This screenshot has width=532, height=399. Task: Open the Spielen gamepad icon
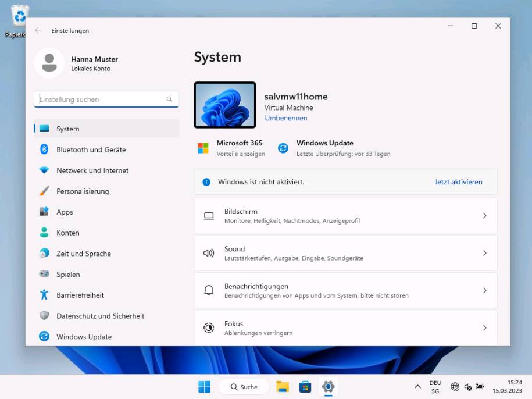coord(44,274)
